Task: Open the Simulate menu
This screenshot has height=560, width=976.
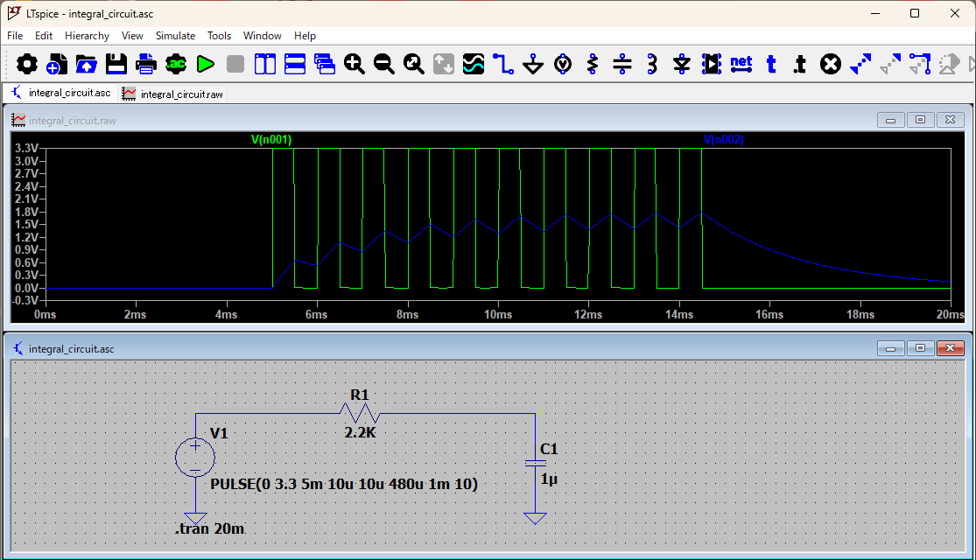Action: click(x=175, y=36)
